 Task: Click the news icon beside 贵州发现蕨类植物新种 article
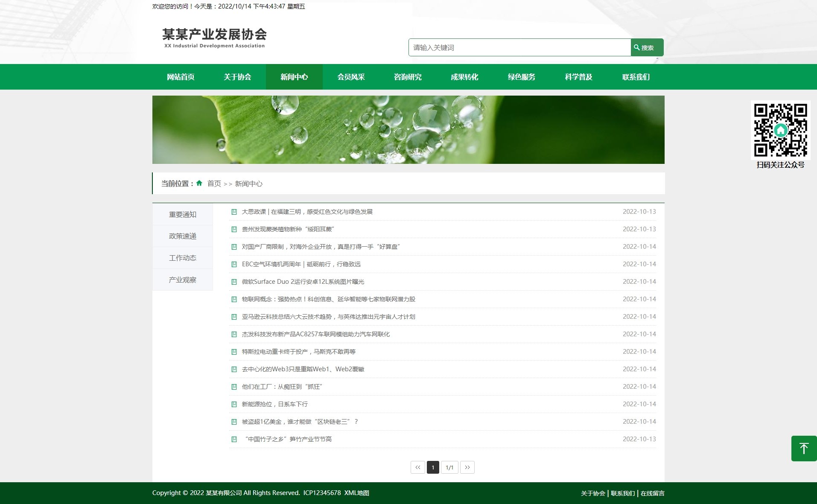[x=233, y=229]
